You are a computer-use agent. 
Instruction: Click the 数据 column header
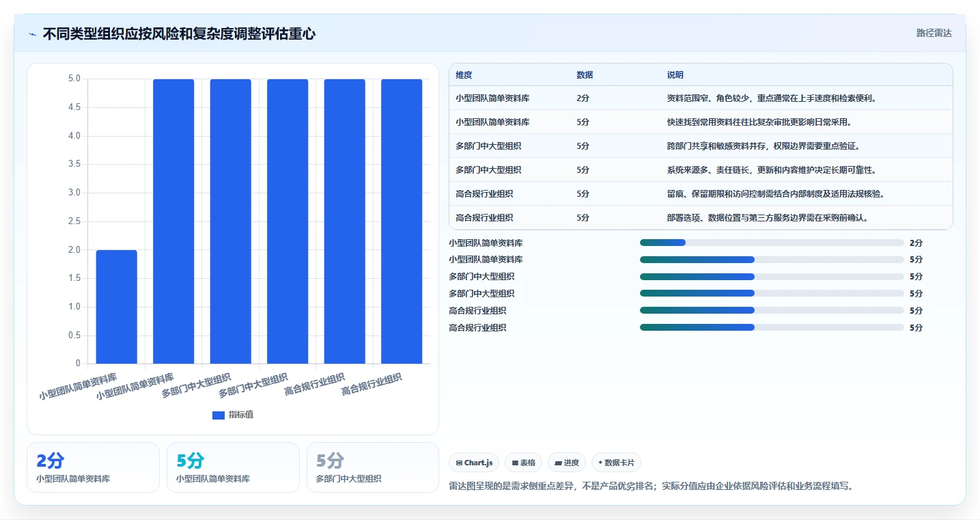(x=585, y=75)
